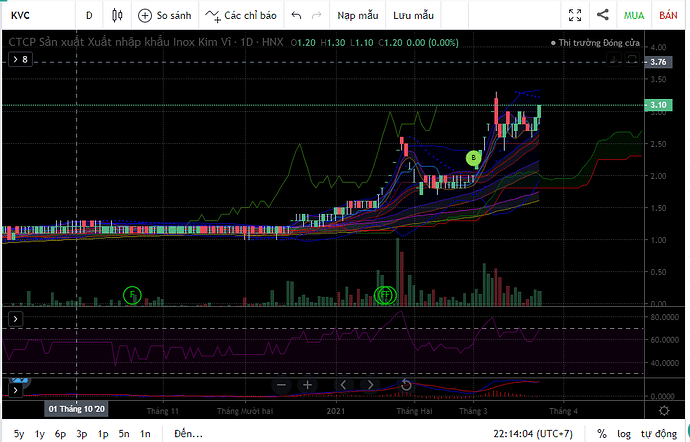Open So sánh compare symbol
This screenshot has width=690, height=442.
click(x=165, y=15)
